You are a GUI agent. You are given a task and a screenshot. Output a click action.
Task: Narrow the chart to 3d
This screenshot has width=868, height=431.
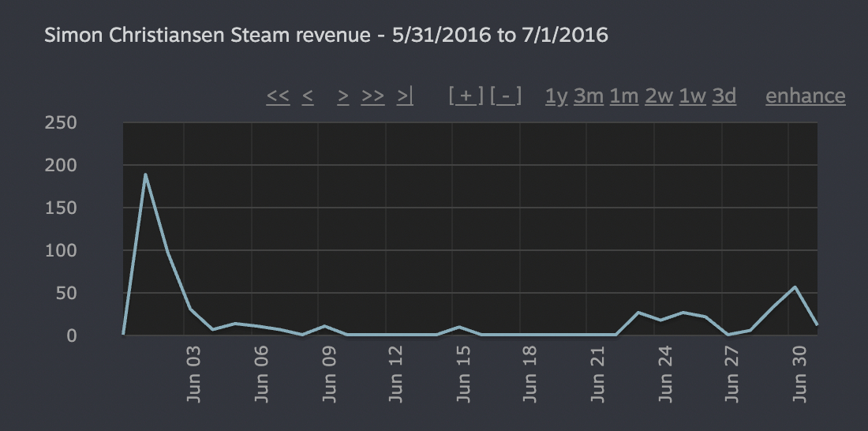724,96
